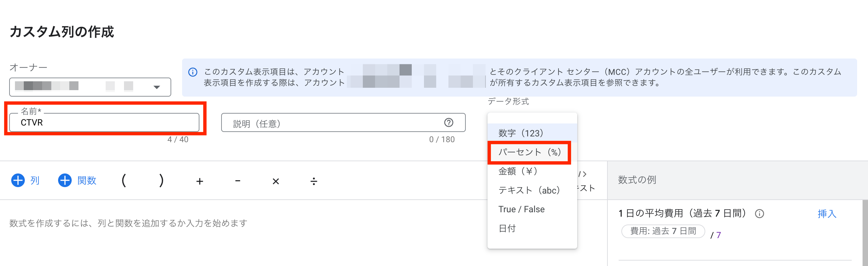Insert the minus operator into formula
This screenshot has width=868, height=266.
pos(238,181)
